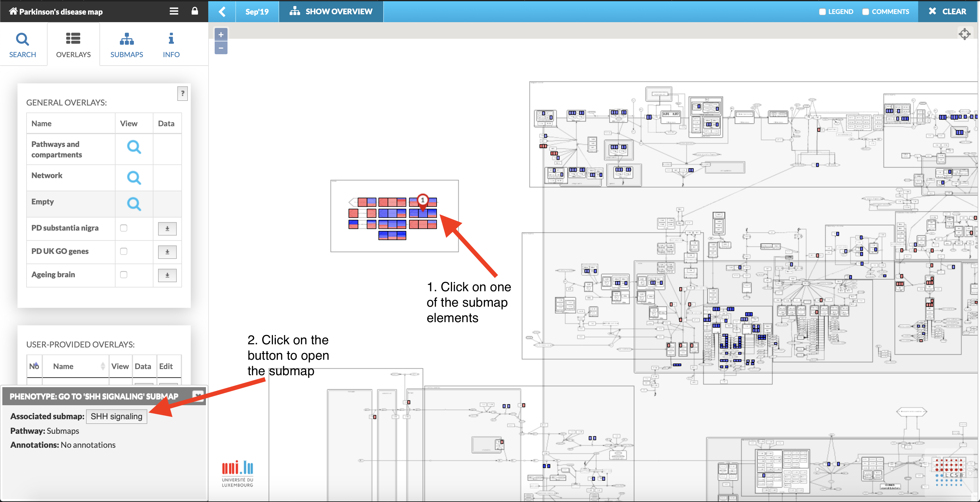The width and height of the screenshot is (980, 502).
Task: Click the lock icon in header
Action: [195, 11]
